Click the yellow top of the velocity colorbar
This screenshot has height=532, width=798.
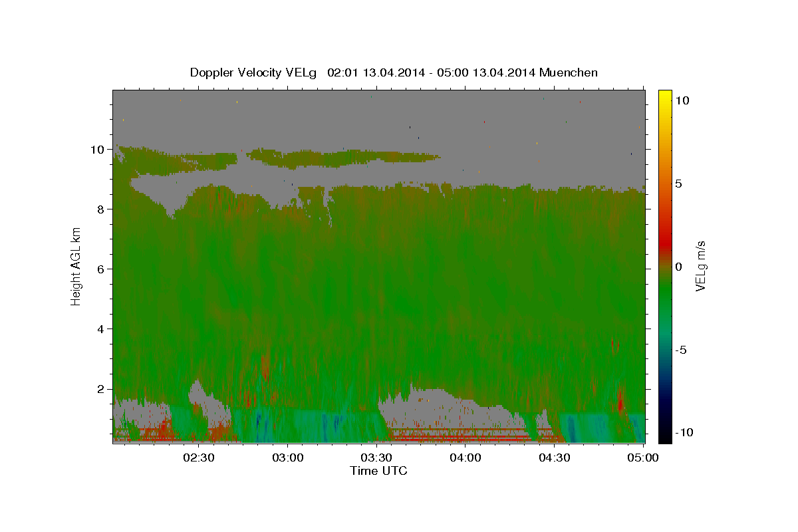click(x=665, y=94)
